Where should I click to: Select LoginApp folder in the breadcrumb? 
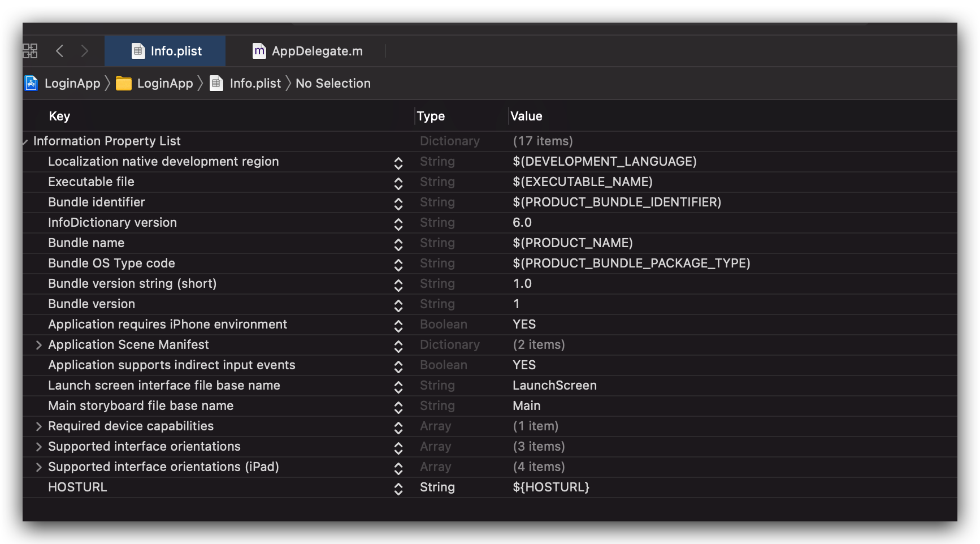click(x=165, y=83)
